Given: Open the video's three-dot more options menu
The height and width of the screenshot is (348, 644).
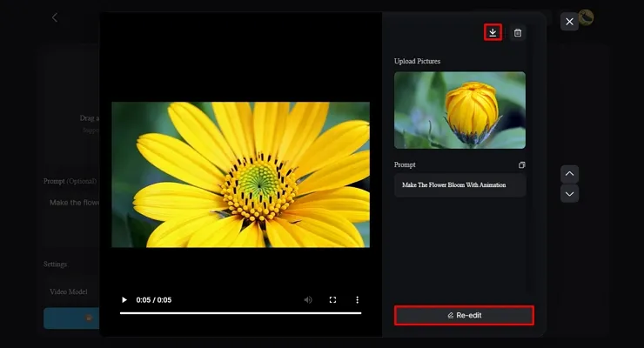Looking at the screenshot, I should tap(357, 300).
